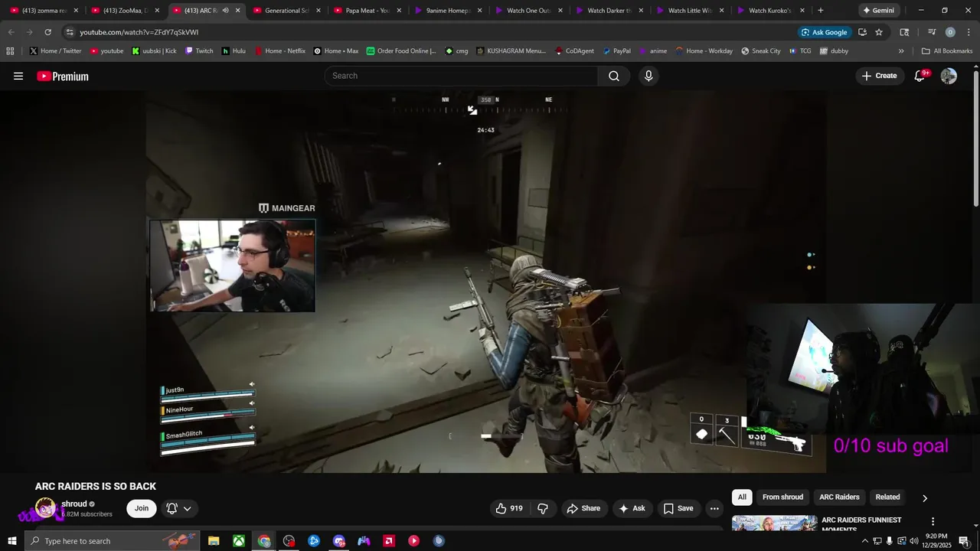Open the Chrome three-dot menu
Screen dimensions: 980x551
click(x=968, y=32)
